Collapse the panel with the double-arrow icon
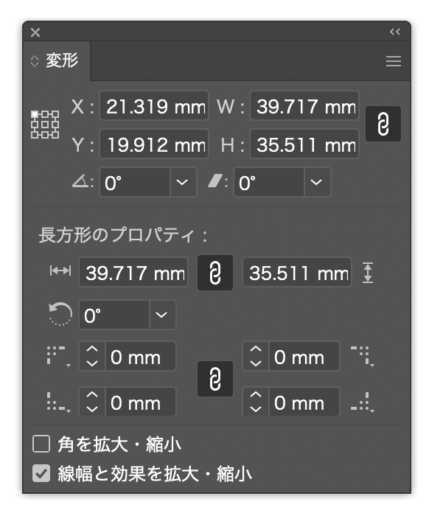 (395, 32)
